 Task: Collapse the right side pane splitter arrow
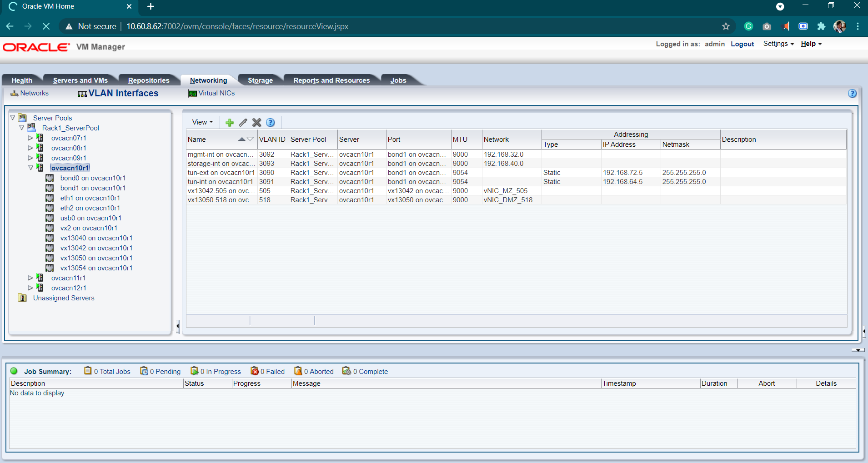tap(864, 332)
